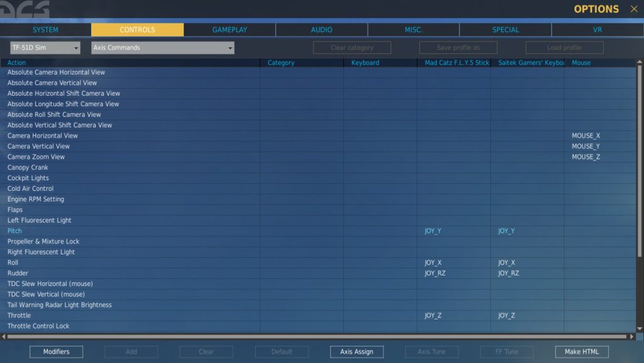Select the Rudder JOY_RZ Mad Catz binding cell
Viewport: 644px width, 363px height.
point(435,273)
